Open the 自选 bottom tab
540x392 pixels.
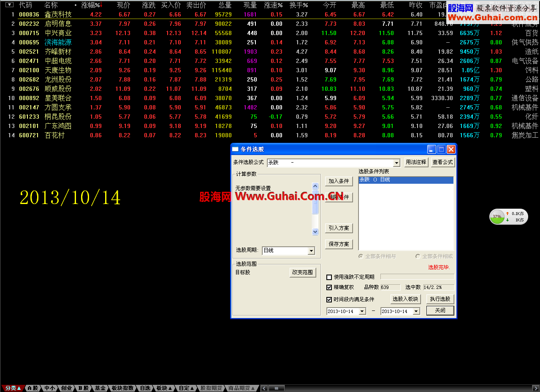coord(145,388)
